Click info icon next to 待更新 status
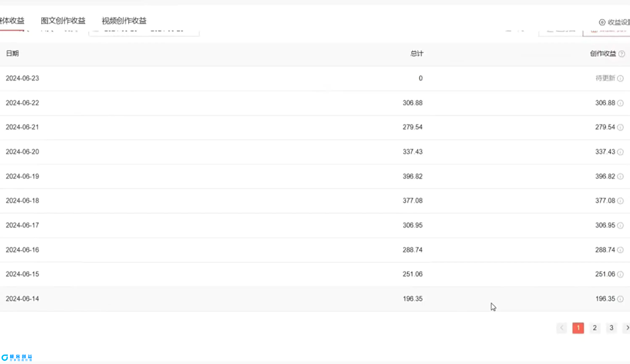 coord(620,79)
